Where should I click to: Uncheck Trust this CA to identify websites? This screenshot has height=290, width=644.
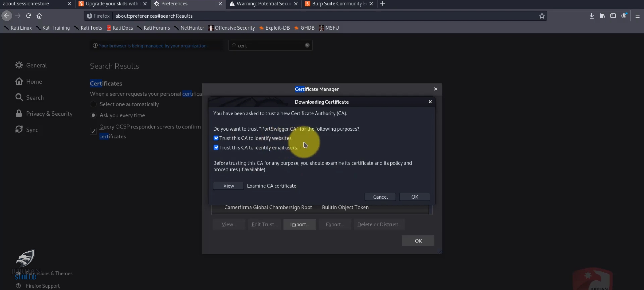point(216,138)
